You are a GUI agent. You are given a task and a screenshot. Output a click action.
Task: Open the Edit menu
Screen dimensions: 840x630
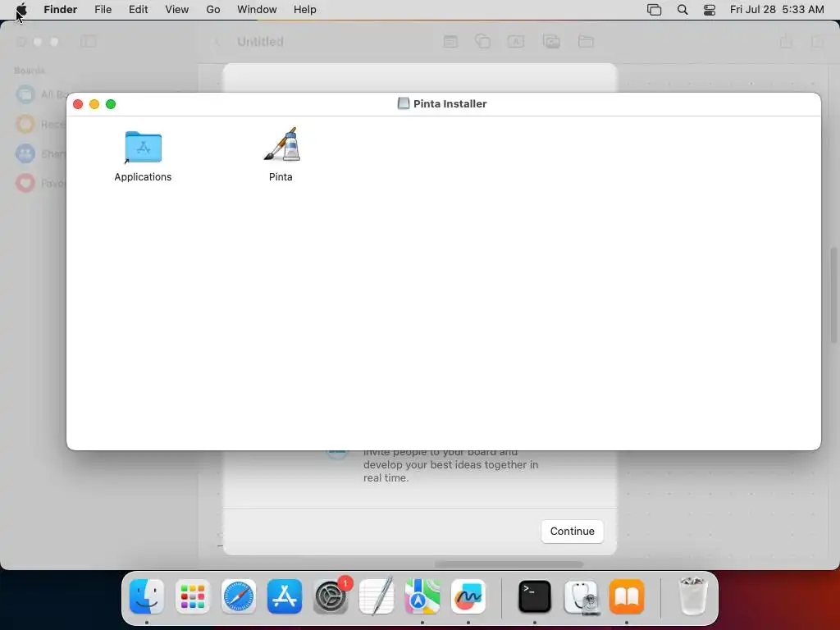(x=138, y=10)
